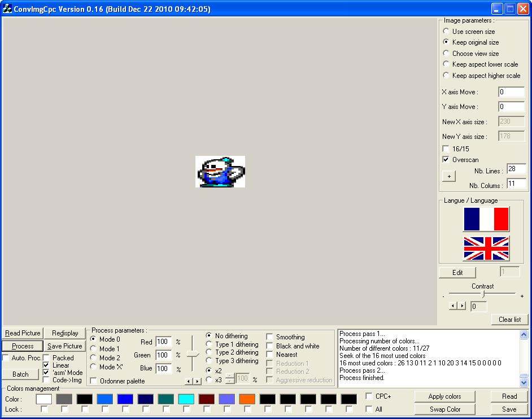Enable Code->Img checkbox

pos(46,380)
